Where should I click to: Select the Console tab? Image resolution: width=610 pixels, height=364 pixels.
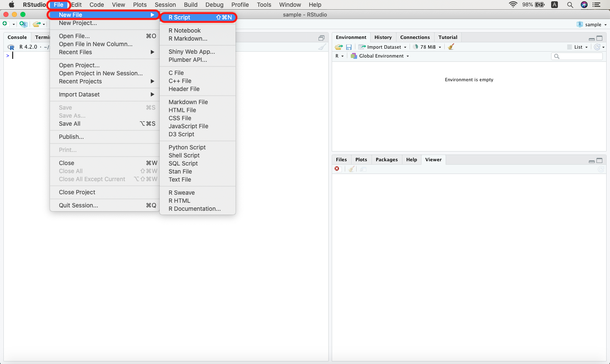tap(17, 37)
